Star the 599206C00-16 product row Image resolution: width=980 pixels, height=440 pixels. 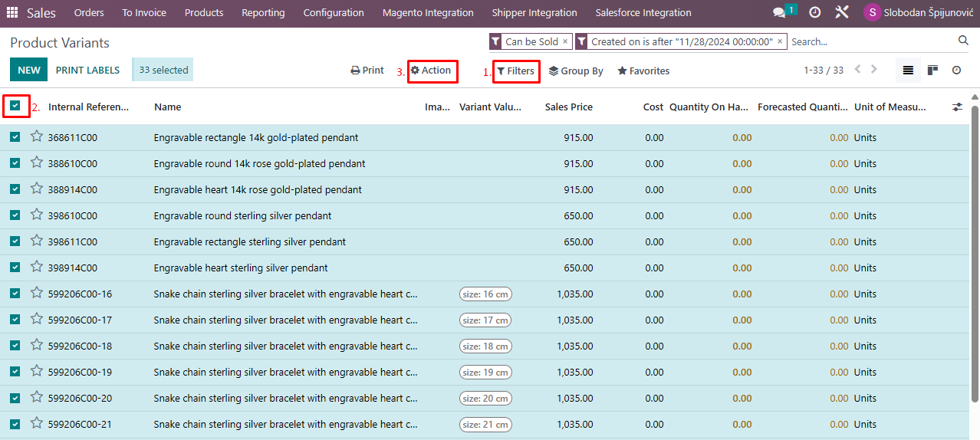(x=36, y=293)
